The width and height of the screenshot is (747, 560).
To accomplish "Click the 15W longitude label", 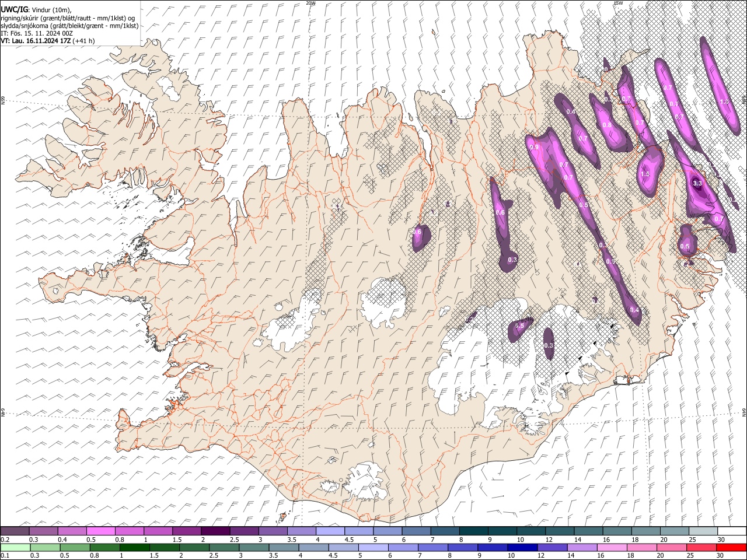I will tap(617, 3).
